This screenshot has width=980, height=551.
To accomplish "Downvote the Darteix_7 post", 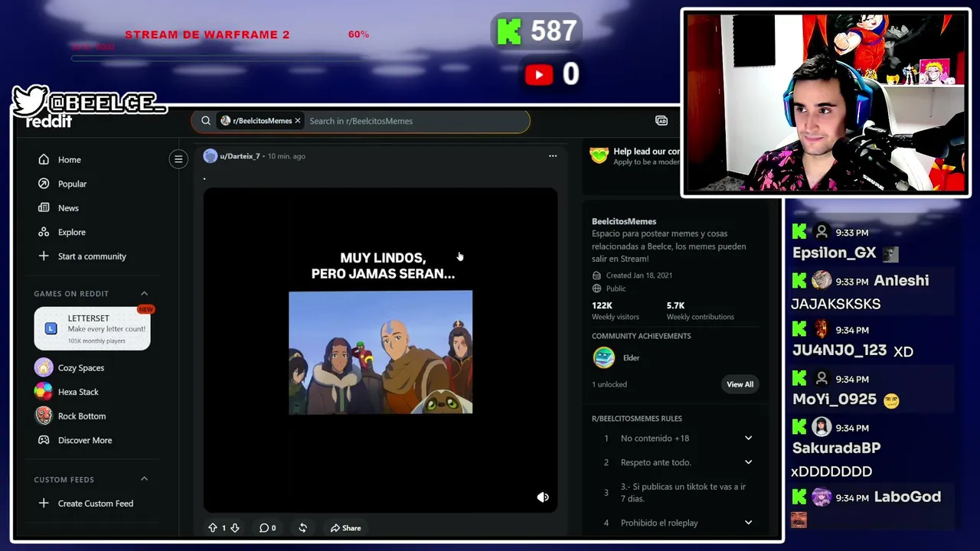I will pyautogui.click(x=235, y=528).
